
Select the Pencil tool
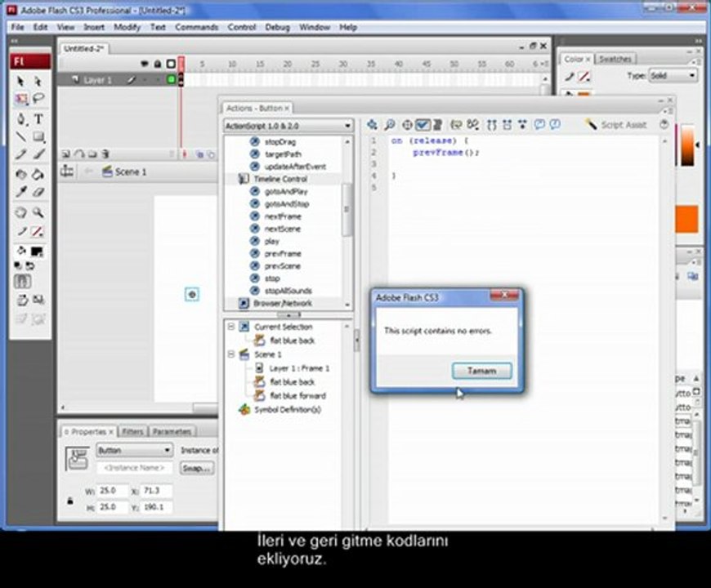pyautogui.click(x=21, y=154)
